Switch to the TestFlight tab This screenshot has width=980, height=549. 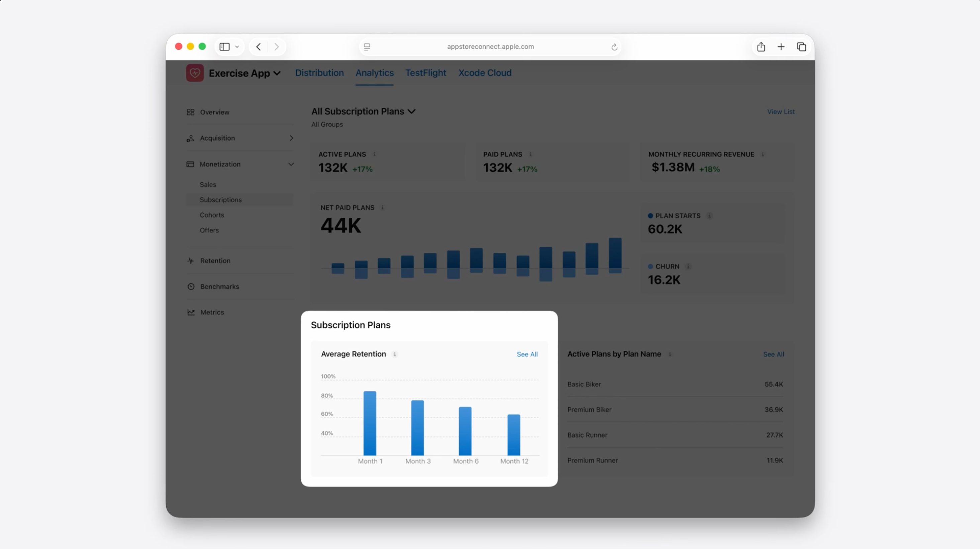click(x=425, y=73)
